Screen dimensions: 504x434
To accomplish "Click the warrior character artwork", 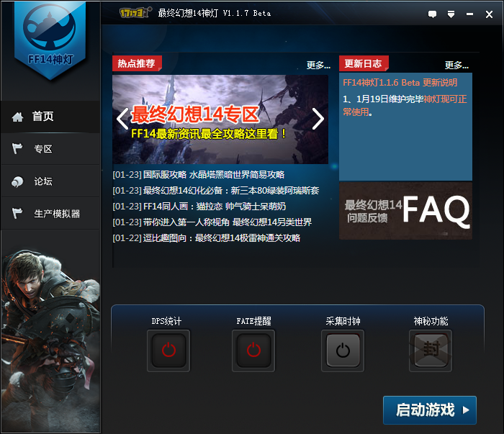I will pos(50,340).
